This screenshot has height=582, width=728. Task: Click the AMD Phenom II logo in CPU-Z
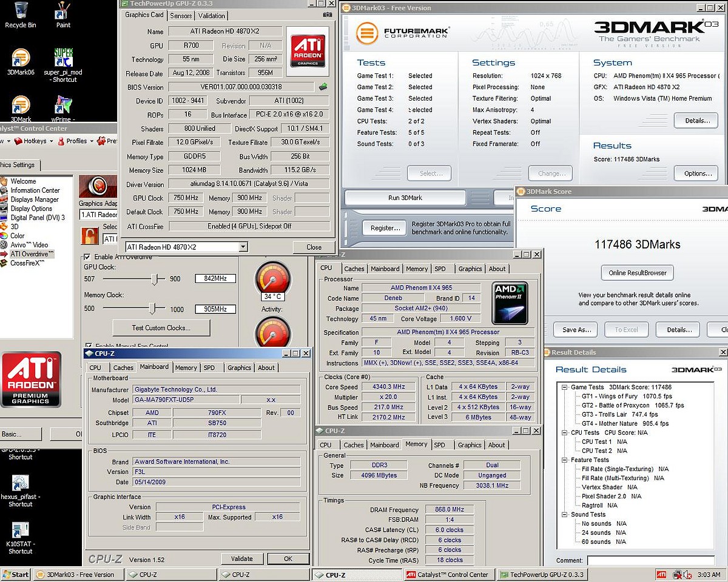click(x=510, y=302)
